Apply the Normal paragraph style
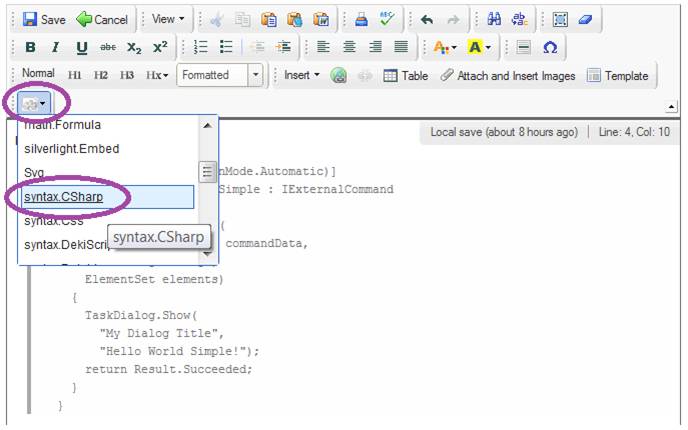688x430 pixels. point(38,73)
